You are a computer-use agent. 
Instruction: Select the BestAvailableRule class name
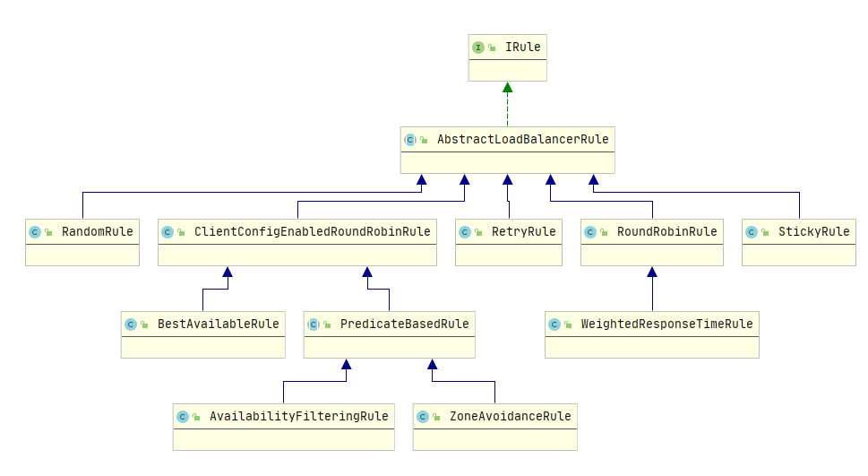click(x=218, y=324)
